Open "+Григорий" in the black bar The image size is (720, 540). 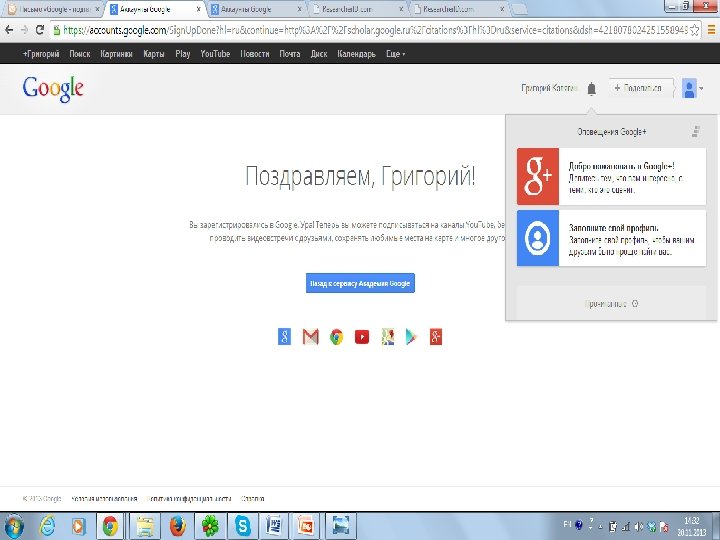coord(41,54)
